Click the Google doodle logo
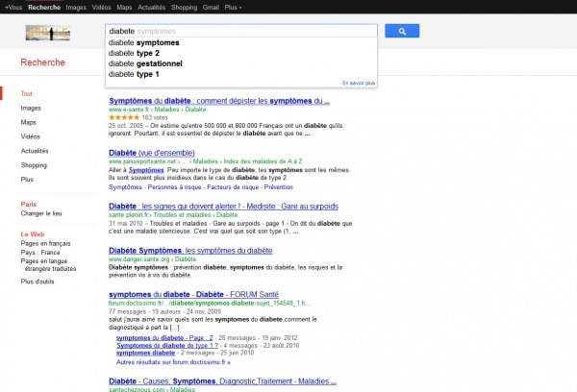This screenshot has width=577, height=392. 48,33
